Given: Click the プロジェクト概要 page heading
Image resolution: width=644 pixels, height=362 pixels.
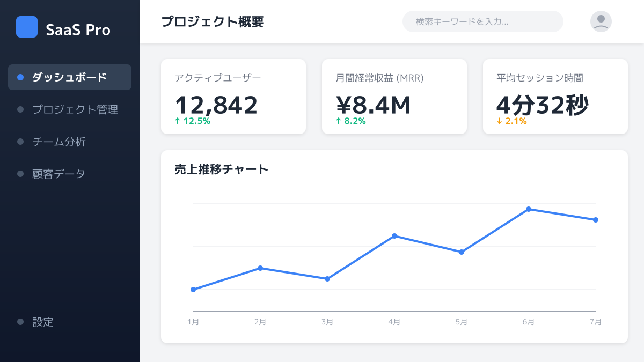Looking at the screenshot, I should (213, 22).
